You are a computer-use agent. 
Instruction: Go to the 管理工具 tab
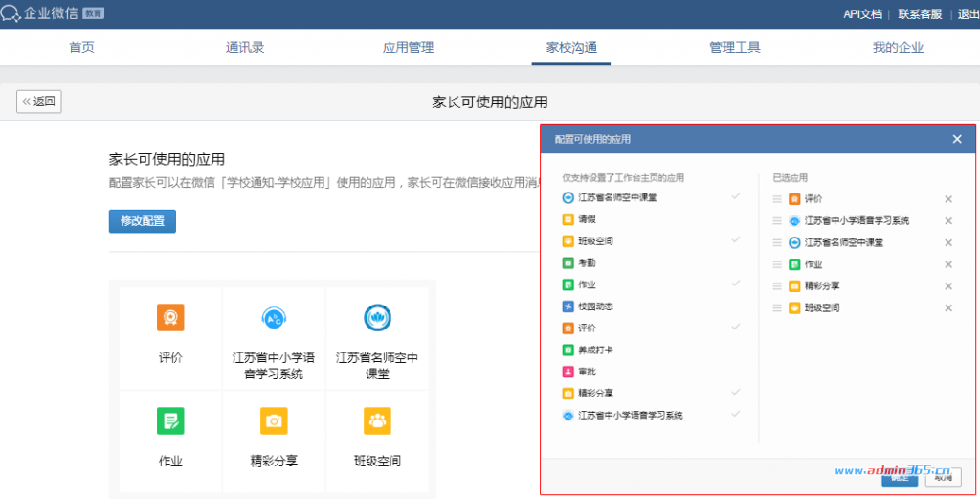point(734,48)
